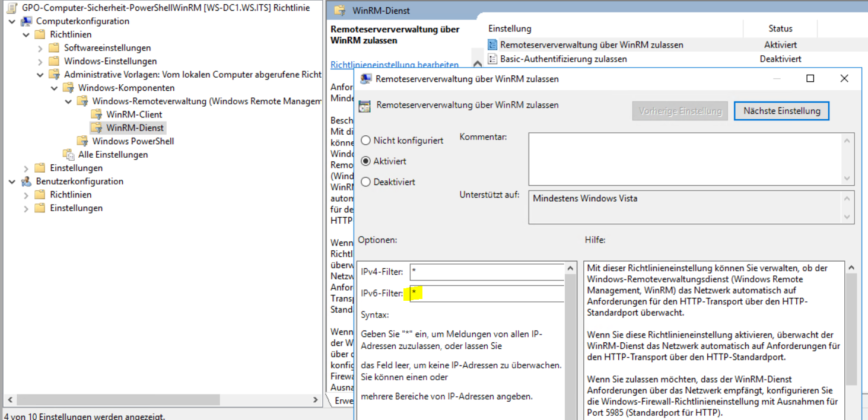The image size is (868, 420).
Task: Click the Basic-Authentifizierung setting row icon
Action: click(x=492, y=59)
